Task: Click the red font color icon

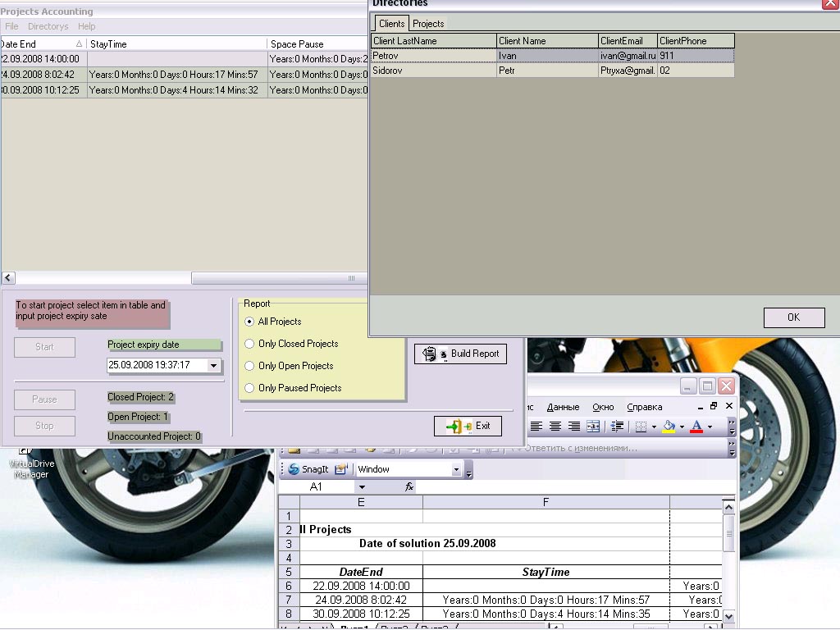Action: (696, 427)
